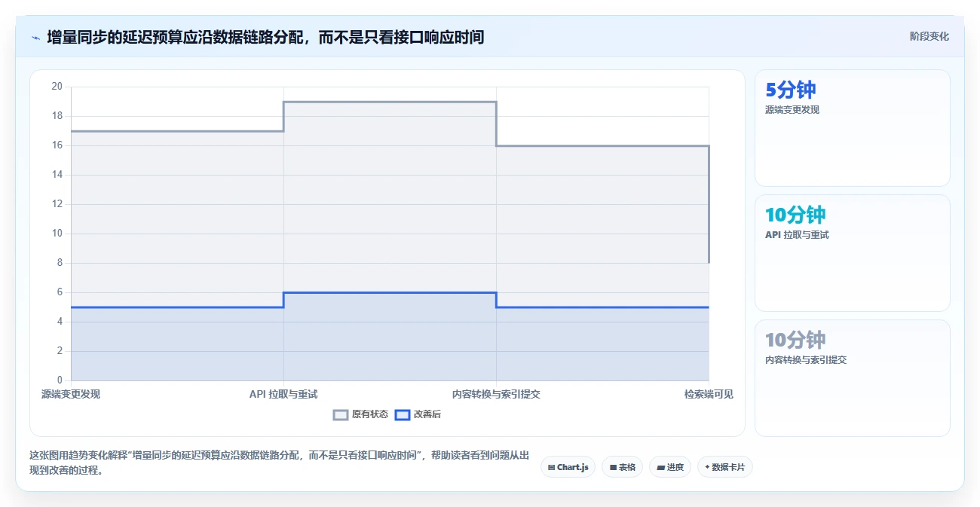This screenshot has width=980, height=507.
Task: Click the 检索端可见 x-axis label
Action: [x=709, y=394]
